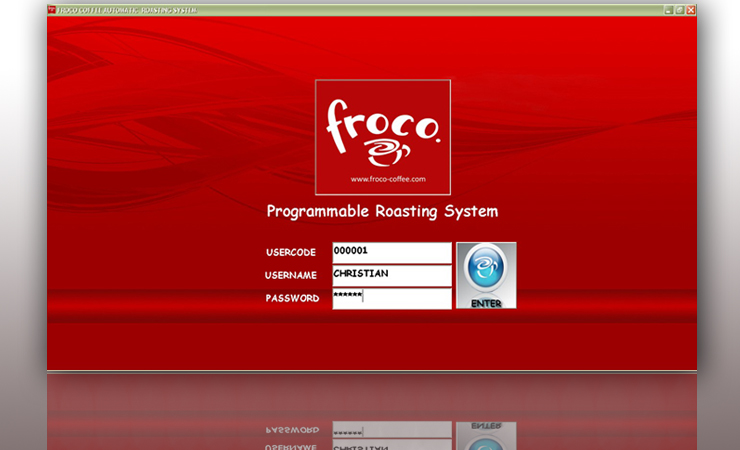Viewport: 740px width, 450px height.
Task: Focus the USERCODE input field
Action: [392, 253]
